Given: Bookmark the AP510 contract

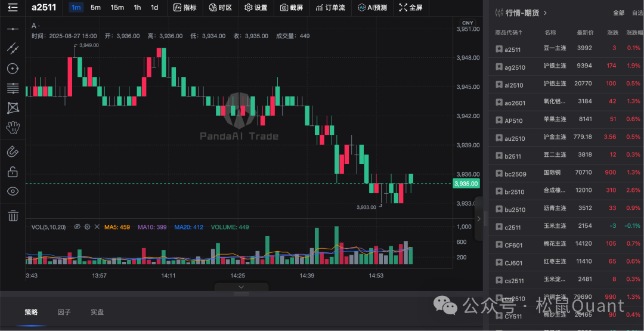Looking at the screenshot, I should pos(499,120).
